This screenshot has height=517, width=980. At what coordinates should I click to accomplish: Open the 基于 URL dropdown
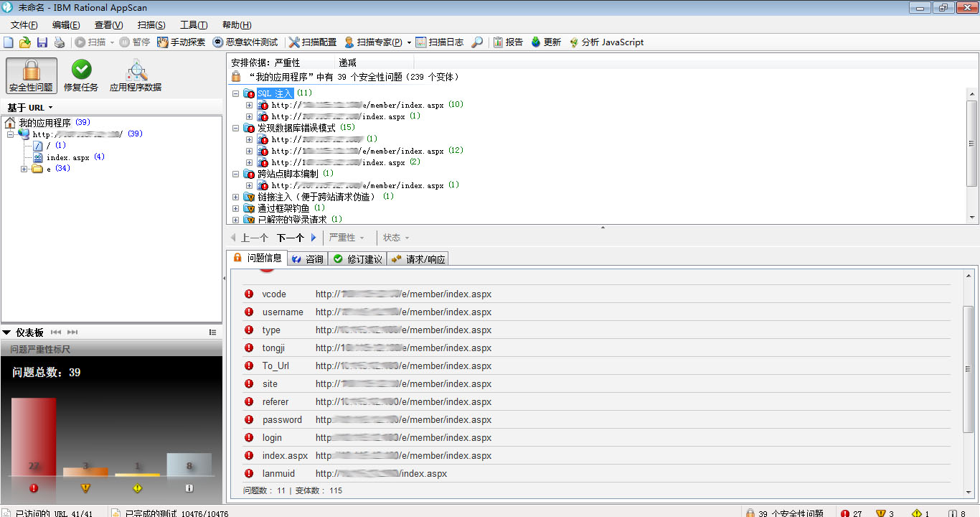[30, 108]
